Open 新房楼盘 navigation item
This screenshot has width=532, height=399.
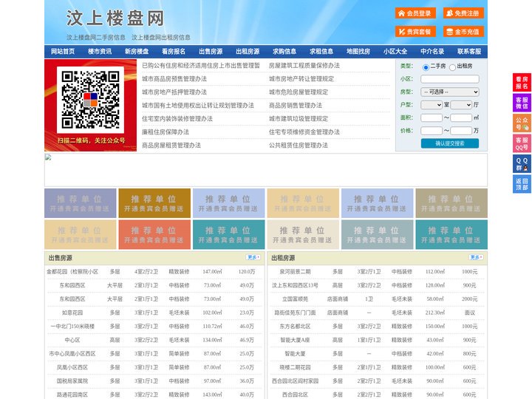pos(137,52)
